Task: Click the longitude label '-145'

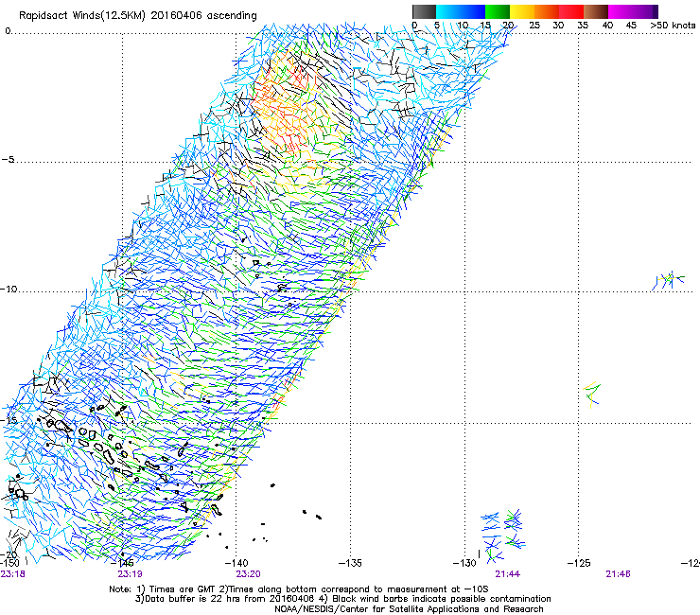Action: coord(122,563)
